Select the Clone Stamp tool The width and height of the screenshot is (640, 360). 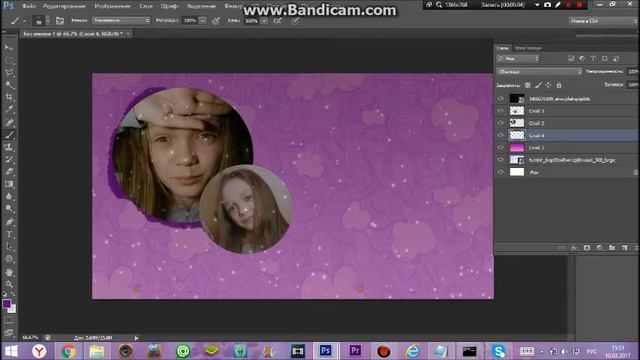click(x=9, y=147)
